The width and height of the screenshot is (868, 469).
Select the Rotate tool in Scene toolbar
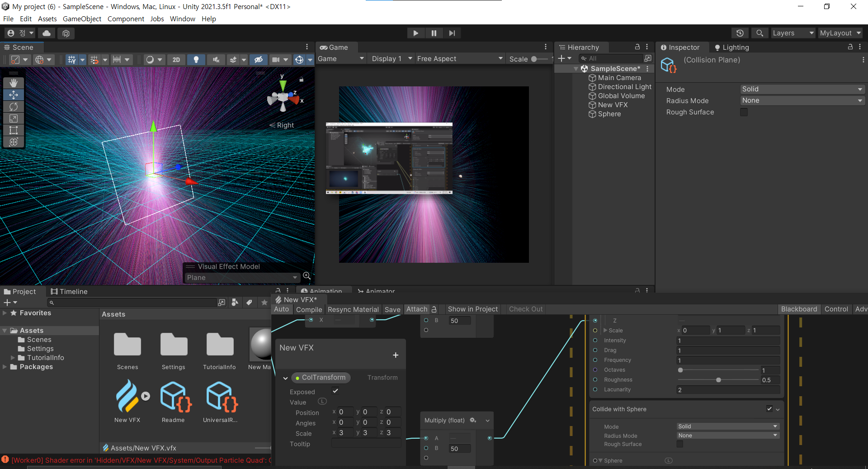(x=14, y=107)
